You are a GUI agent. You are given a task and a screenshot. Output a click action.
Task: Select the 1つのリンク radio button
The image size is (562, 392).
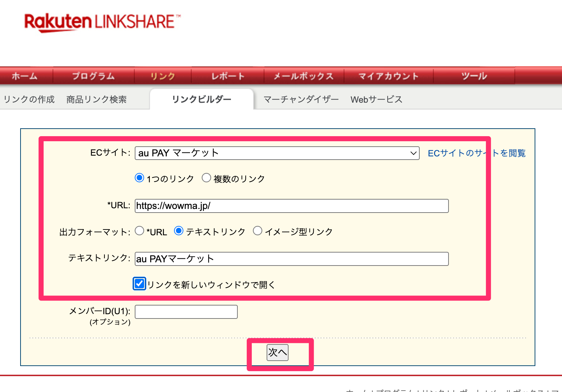pyautogui.click(x=139, y=178)
